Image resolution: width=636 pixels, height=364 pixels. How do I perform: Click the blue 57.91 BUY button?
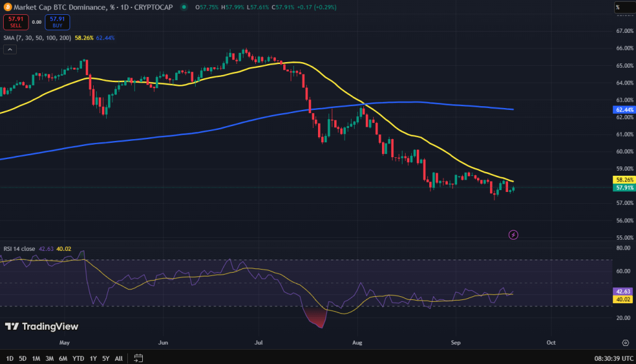coord(57,22)
